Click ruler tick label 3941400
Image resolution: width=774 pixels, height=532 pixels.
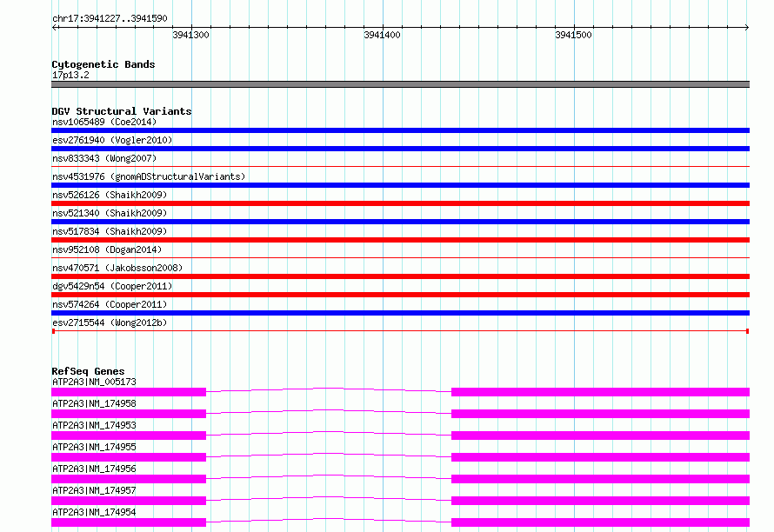(382, 35)
